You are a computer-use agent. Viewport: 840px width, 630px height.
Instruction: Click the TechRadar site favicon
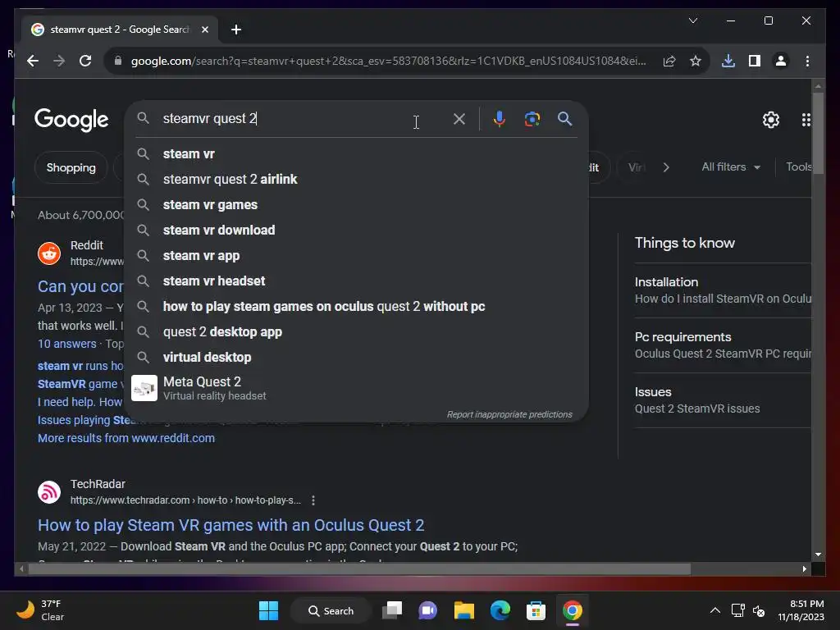48,492
